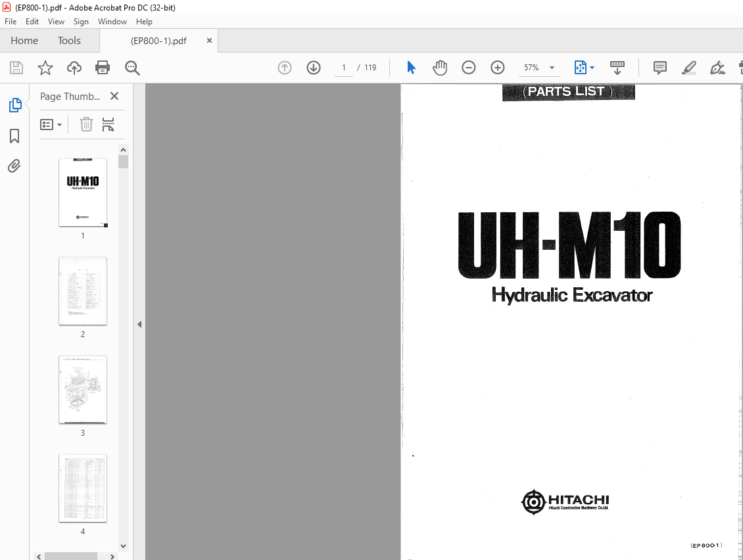Click thumbnail panel scroll down arrow
This screenshot has height=560, width=743.
(x=123, y=546)
